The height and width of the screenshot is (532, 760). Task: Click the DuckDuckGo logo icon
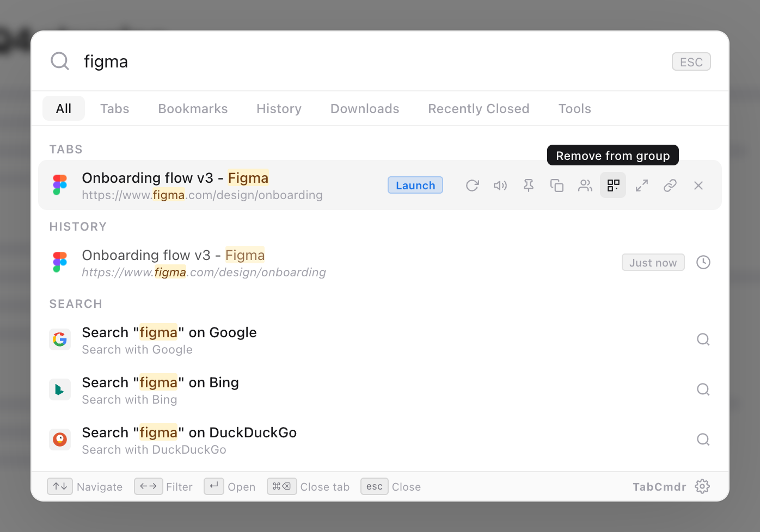click(x=60, y=440)
